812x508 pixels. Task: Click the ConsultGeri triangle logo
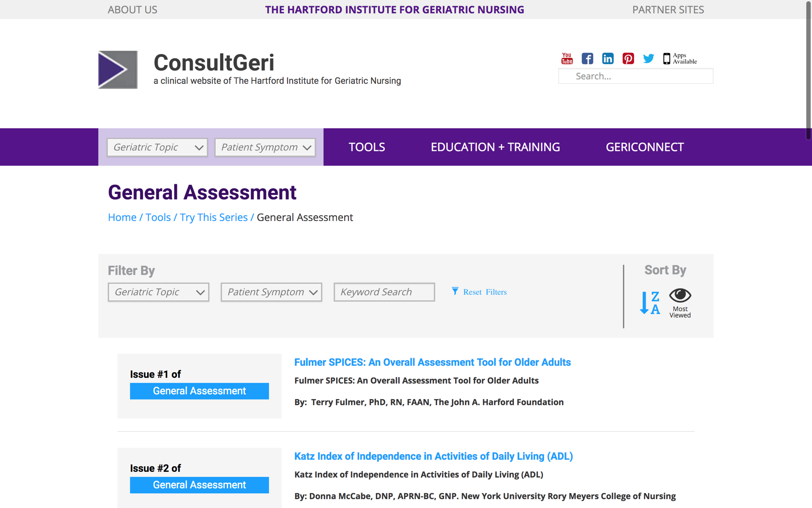pos(118,70)
